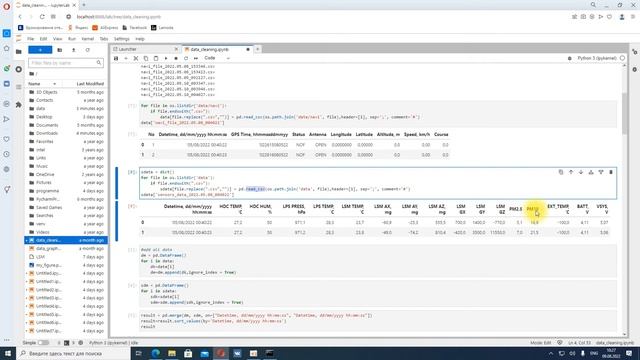Open the View menu
Viewport: 640px width, 360px height.
[x=58, y=39]
